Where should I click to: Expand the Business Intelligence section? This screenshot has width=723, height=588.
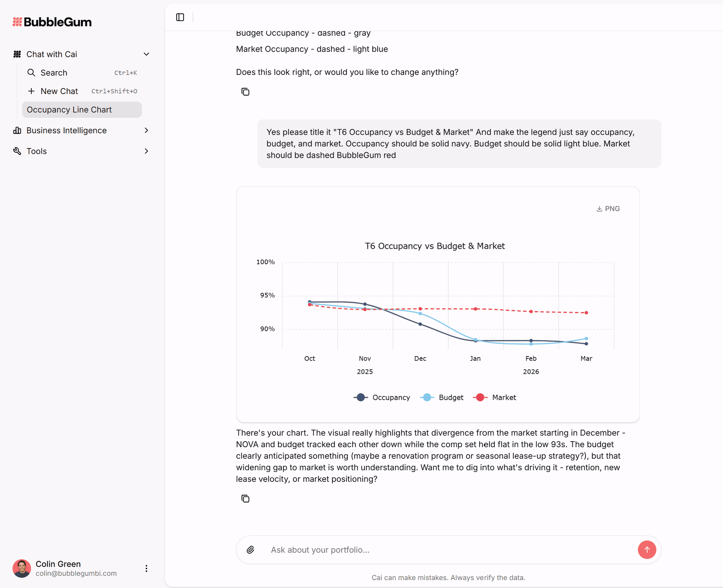click(x=146, y=130)
